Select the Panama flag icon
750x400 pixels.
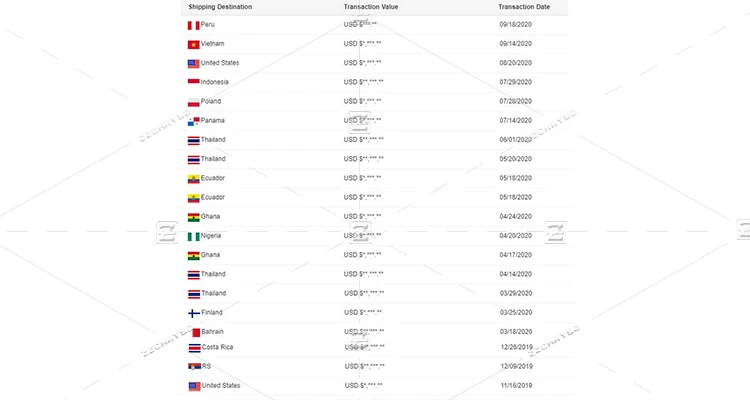[x=193, y=121]
